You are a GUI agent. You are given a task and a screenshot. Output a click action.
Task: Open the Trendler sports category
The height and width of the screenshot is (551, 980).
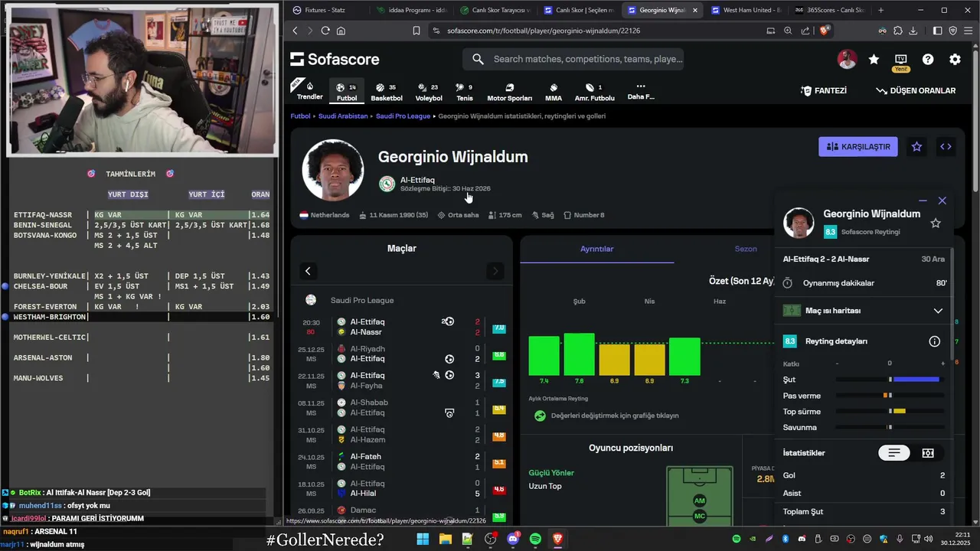coord(309,90)
